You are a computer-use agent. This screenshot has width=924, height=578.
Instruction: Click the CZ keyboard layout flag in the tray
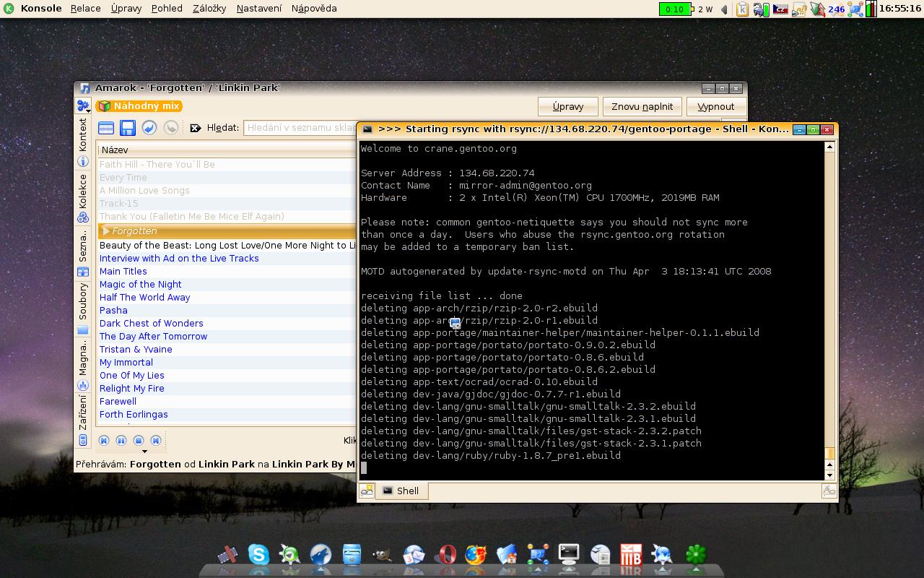780,9
